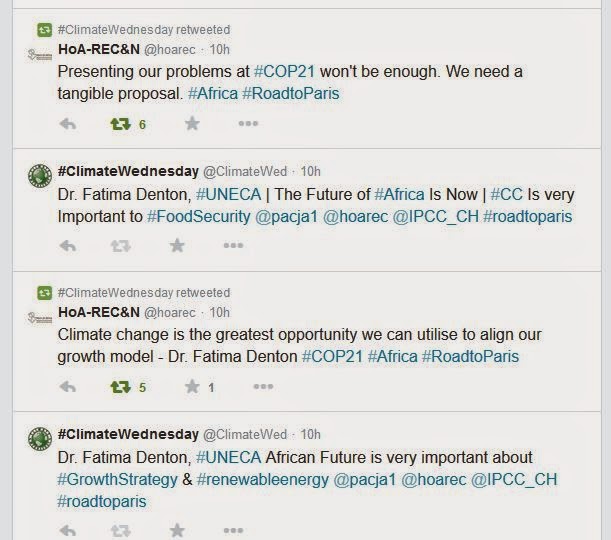This screenshot has height=540, width=611.
Task: Undo retweet on tweet with 5 retweets
Action: (121, 387)
